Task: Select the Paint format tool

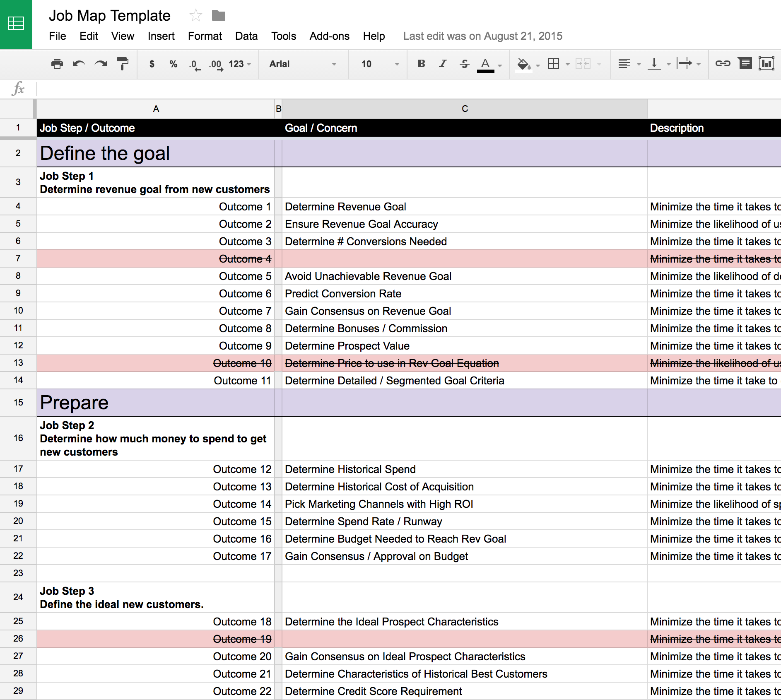Action: click(123, 64)
